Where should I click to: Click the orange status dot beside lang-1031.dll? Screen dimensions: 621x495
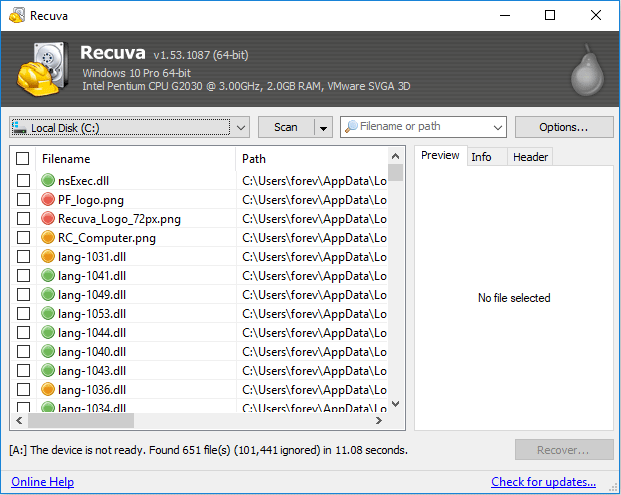48,256
